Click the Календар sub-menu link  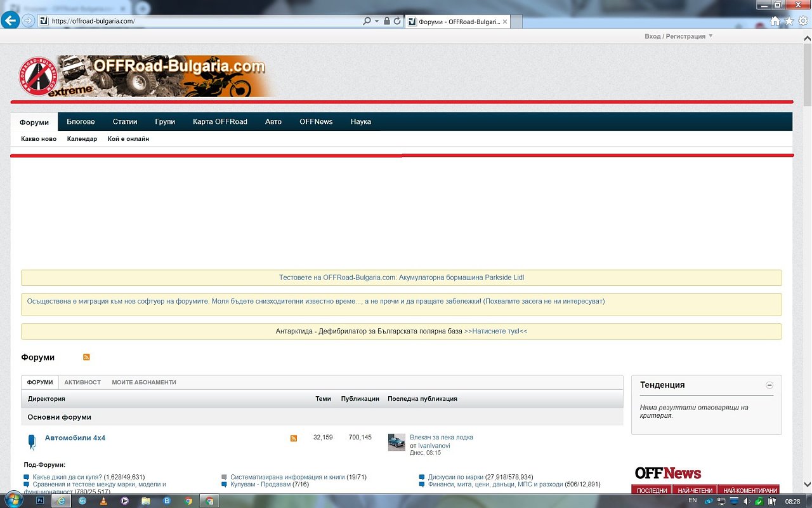click(x=82, y=138)
